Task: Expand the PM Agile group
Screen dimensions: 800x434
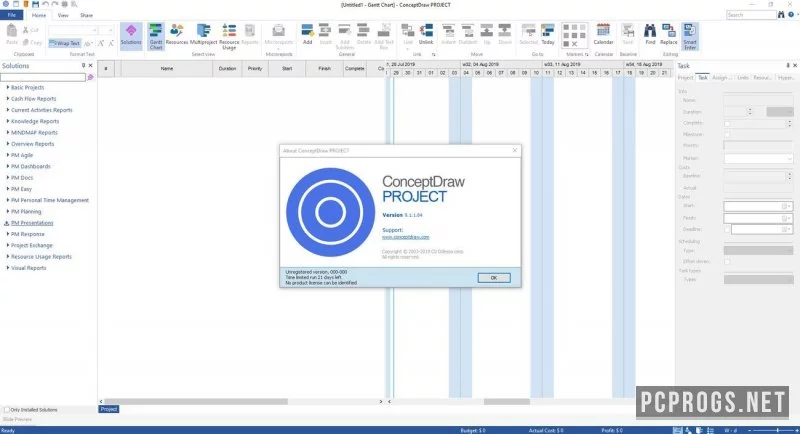Action: 8,155
